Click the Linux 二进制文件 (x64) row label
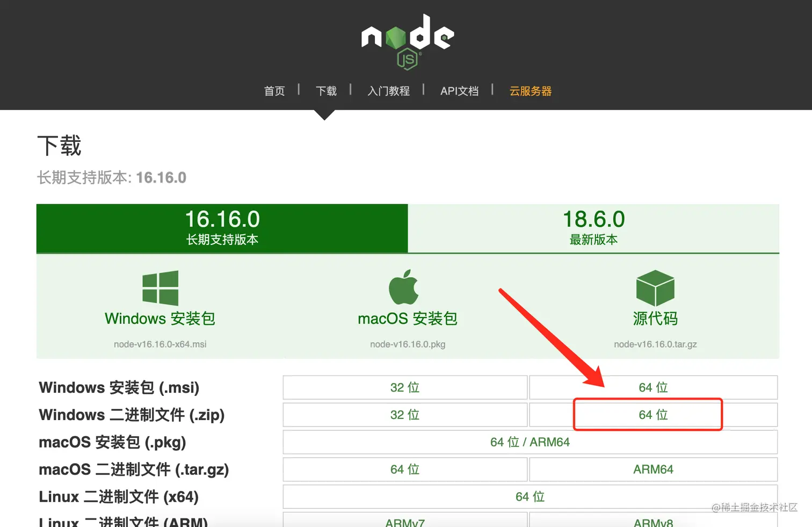The height and width of the screenshot is (527, 812). click(119, 497)
